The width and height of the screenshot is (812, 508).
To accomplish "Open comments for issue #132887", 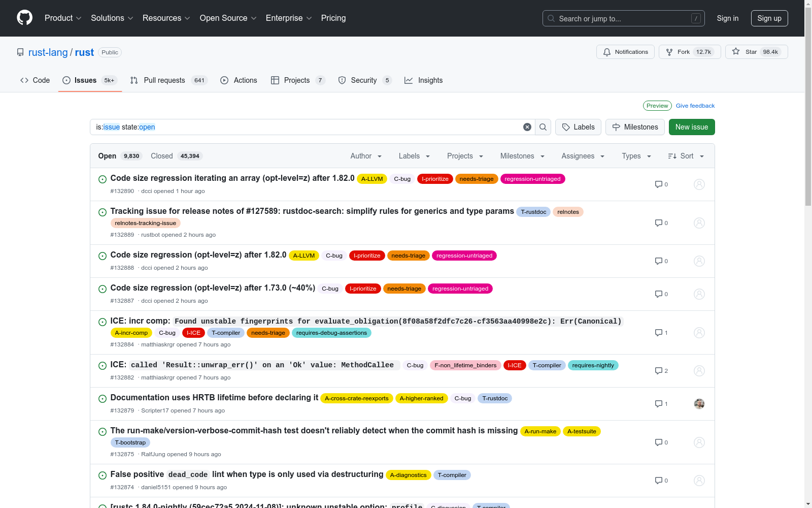I will click(661, 294).
